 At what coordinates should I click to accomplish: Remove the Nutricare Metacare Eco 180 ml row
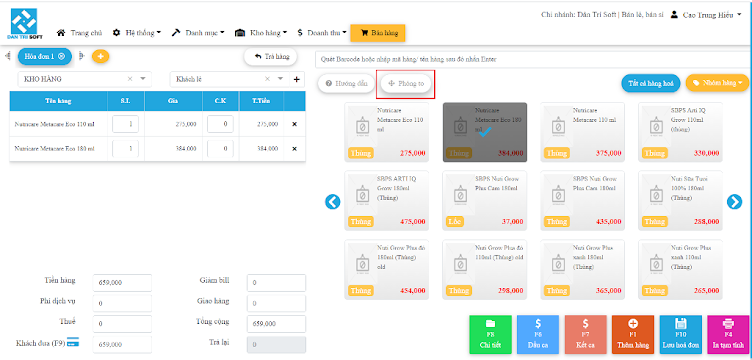294,149
